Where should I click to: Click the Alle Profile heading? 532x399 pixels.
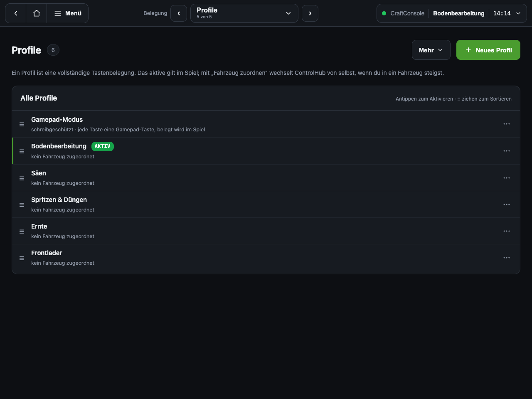tap(39, 98)
